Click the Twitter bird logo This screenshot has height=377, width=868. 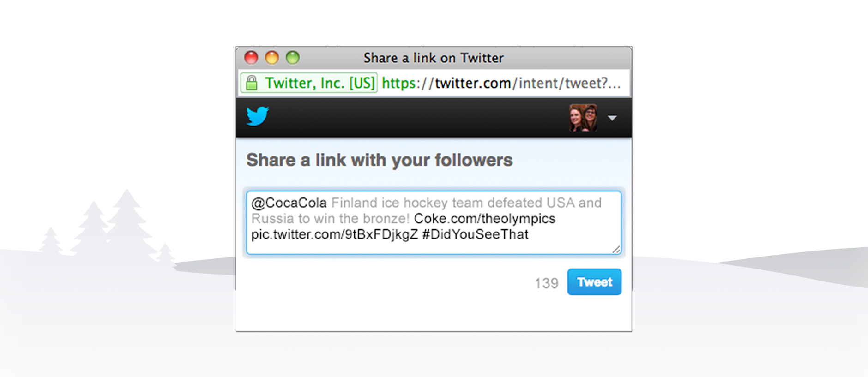point(257,116)
